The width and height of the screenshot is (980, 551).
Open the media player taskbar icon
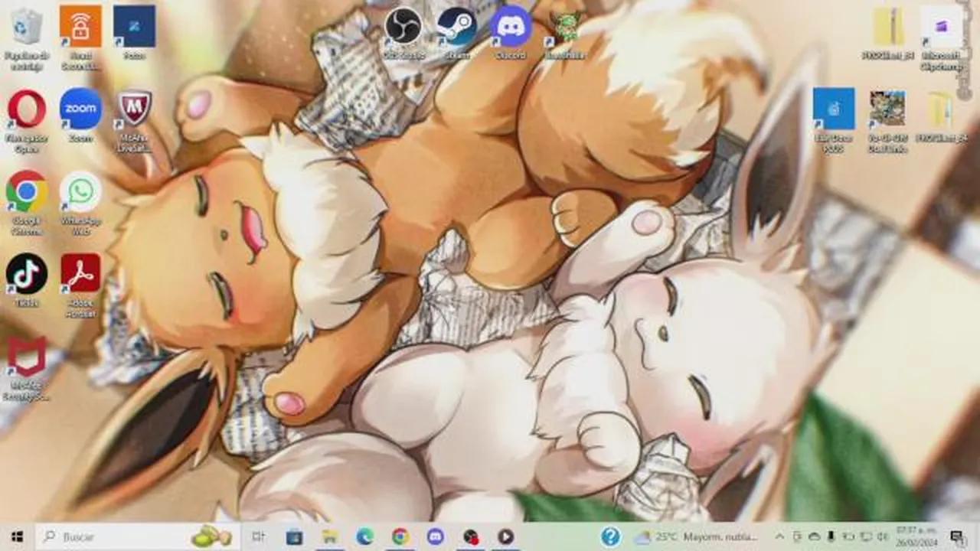[x=505, y=536]
